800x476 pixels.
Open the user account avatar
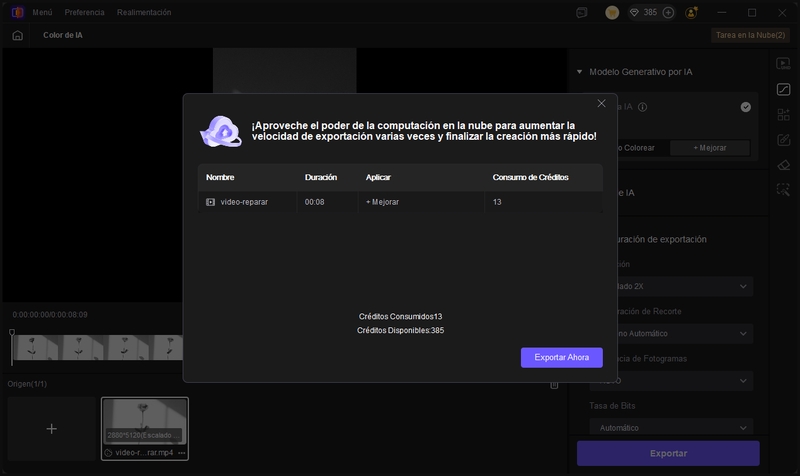pos(691,13)
